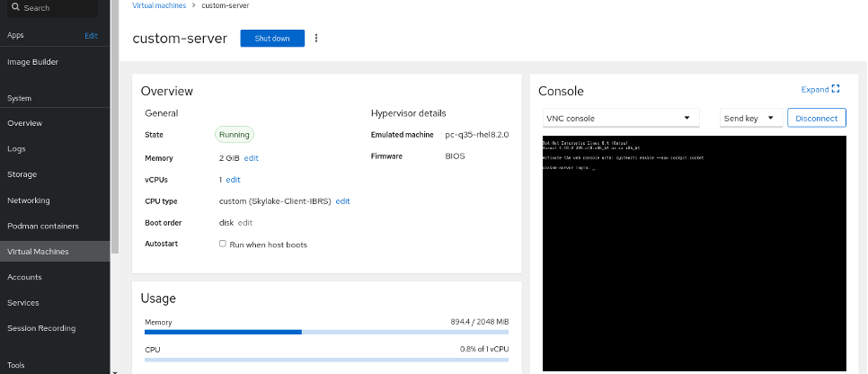Edit the CPU type setting
This screenshot has width=868, height=374.
click(342, 201)
